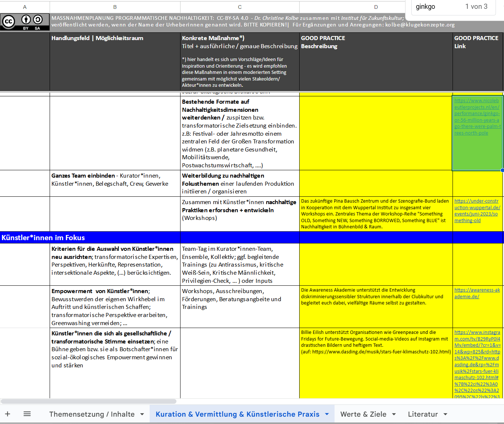This screenshot has width=504, height=424.
Task: Switch to Themensetzung / Inhalte sheet tab
Action: click(x=92, y=414)
